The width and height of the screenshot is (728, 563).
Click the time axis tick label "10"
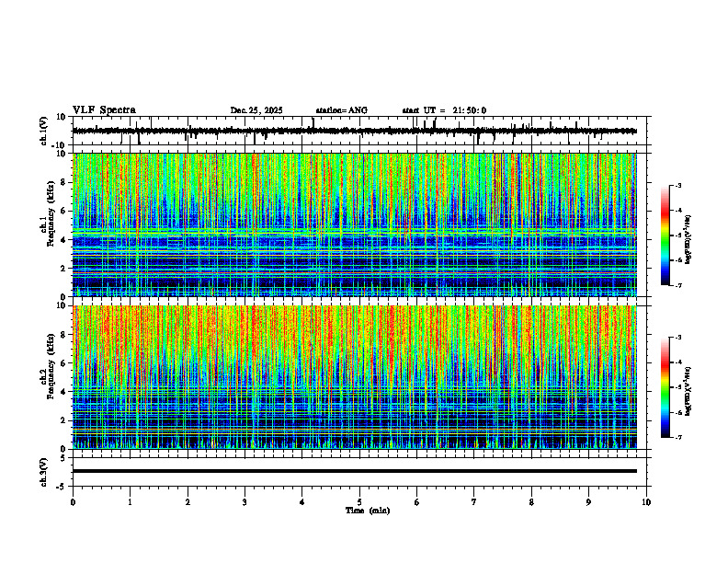tap(646, 502)
